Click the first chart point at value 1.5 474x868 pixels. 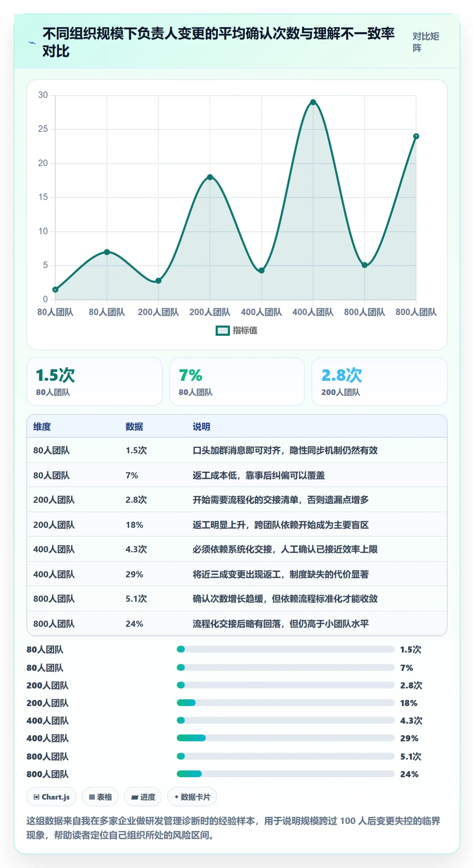tap(55, 290)
